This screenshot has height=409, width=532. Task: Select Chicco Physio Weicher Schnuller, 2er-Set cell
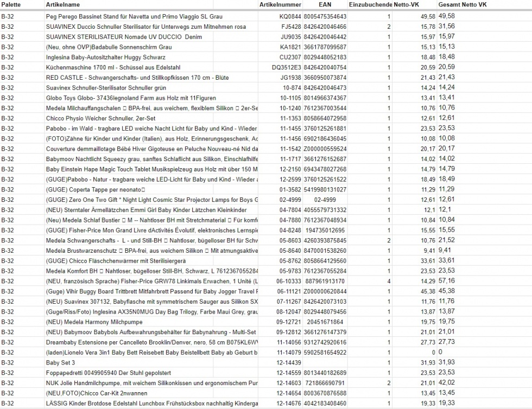pyautogui.click(x=101, y=118)
